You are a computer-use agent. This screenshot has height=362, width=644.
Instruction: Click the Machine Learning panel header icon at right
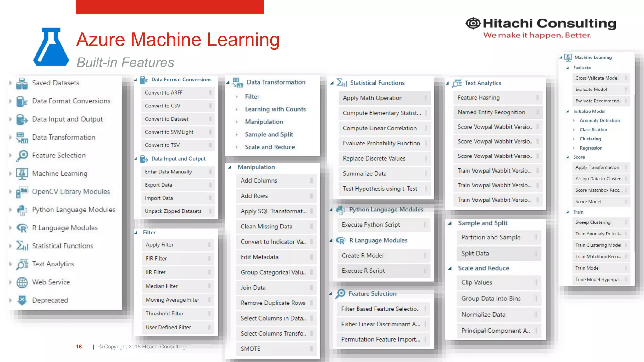tap(568, 58)
